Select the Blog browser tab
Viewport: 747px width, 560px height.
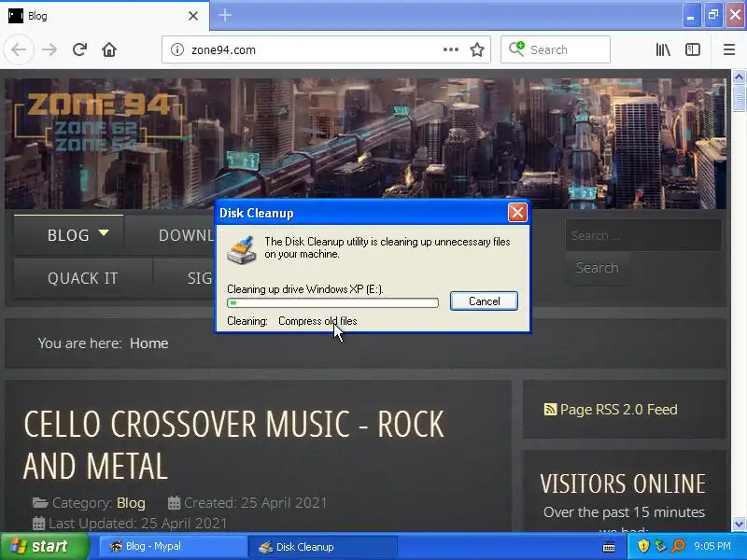point(105,16)
